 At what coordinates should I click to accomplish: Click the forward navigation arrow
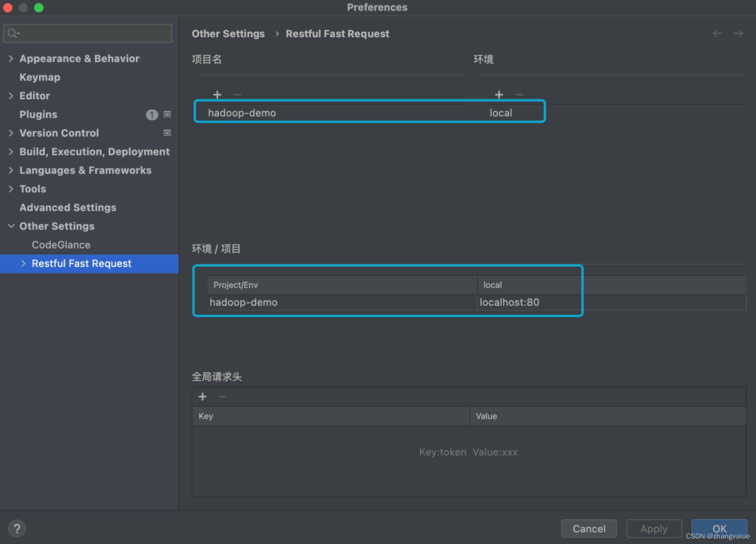(738, 34)
